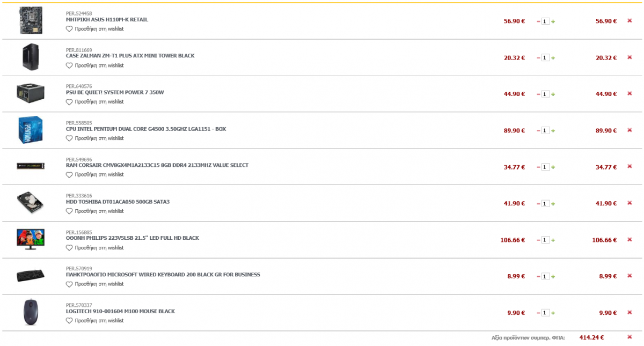
Task: Click the Corsair RAM stick thumbnail
Action: (x=31, y=166)
